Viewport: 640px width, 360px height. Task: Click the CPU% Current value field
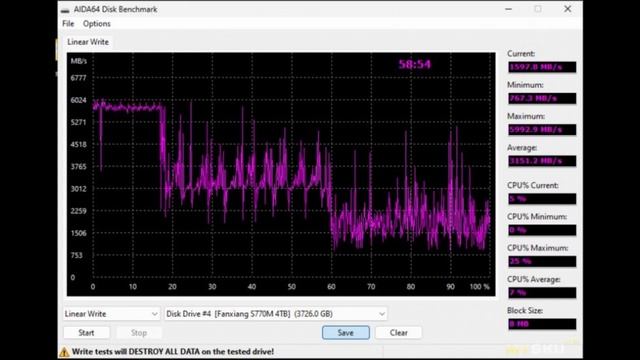(542, 199)
